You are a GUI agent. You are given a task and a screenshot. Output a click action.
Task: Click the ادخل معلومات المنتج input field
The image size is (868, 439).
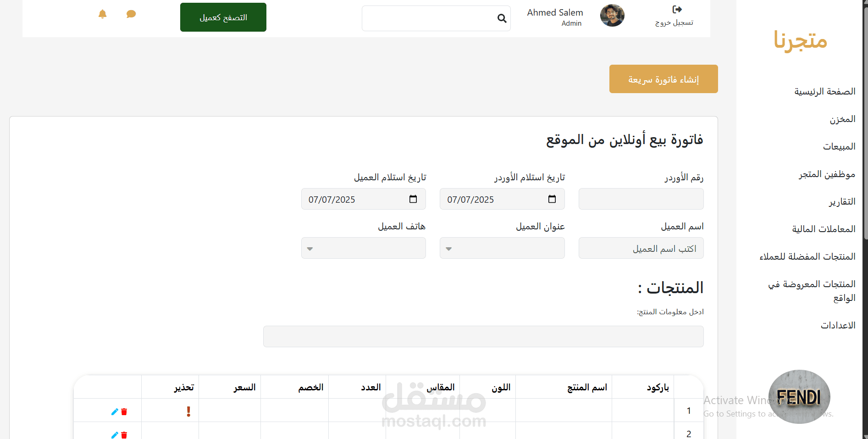[483, 336]
